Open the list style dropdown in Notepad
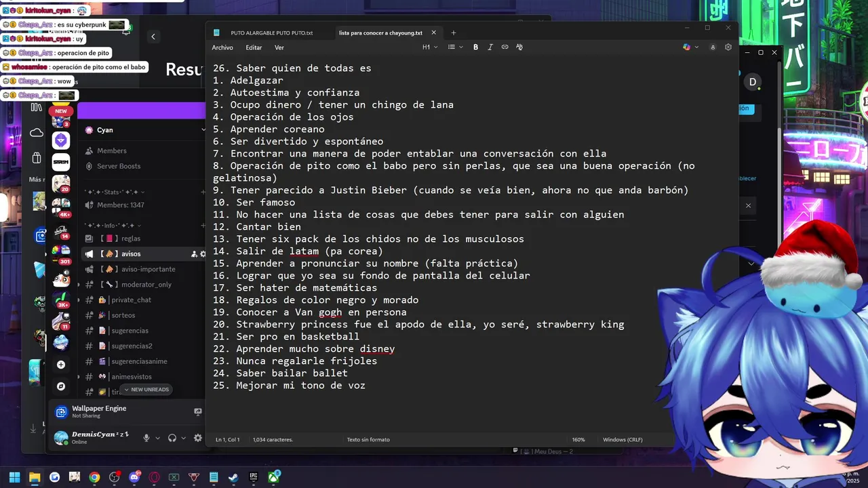 [456, 47]
